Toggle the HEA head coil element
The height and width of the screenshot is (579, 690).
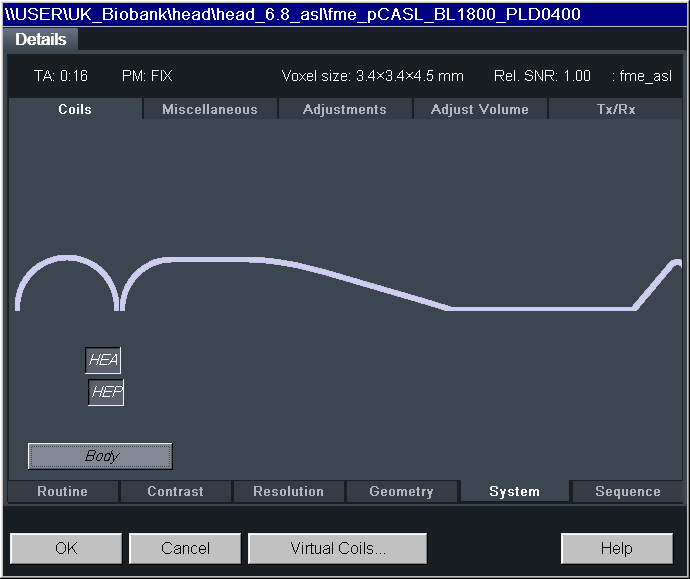point(103,360)
